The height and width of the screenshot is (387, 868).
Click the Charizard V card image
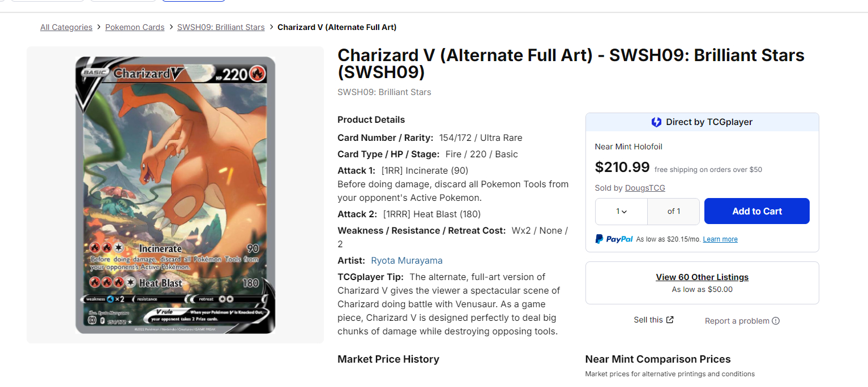coord(175,195)
